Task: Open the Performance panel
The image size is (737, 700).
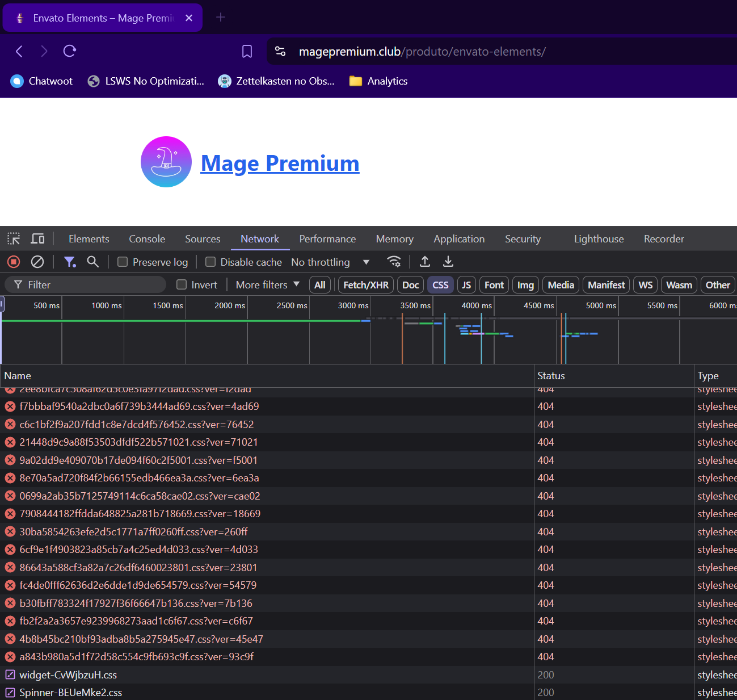Action: tap(327, 239)
